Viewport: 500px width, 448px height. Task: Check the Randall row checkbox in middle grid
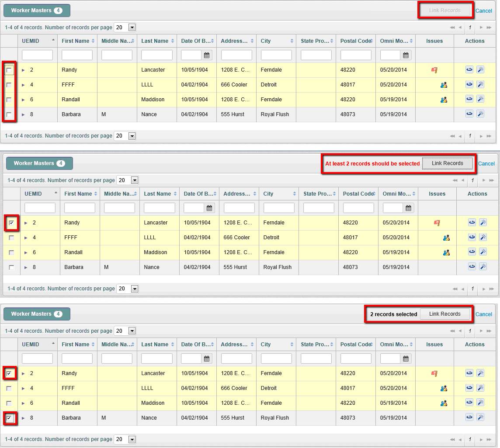[x=11, y=252]
